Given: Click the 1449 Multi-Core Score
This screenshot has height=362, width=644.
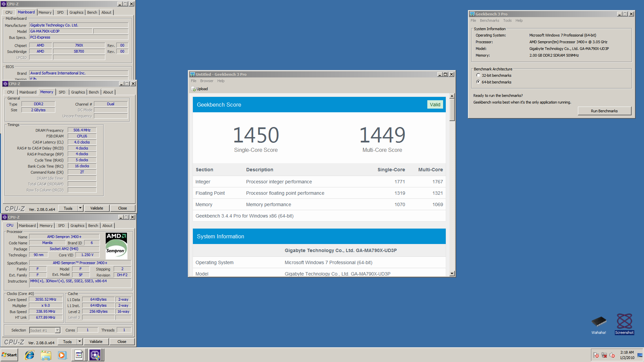Looking at the screenshot, I should tap(382, 135).
